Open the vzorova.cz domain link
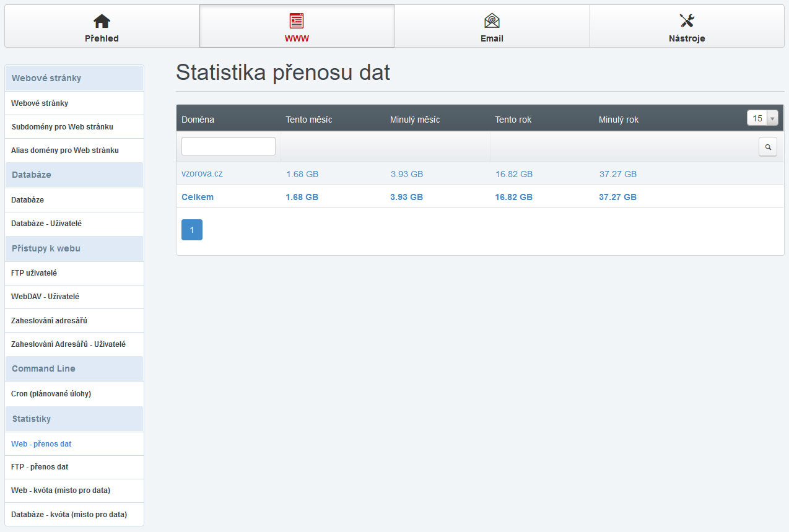The height and width of the screenshot is (532, 789). coord(202,173)
